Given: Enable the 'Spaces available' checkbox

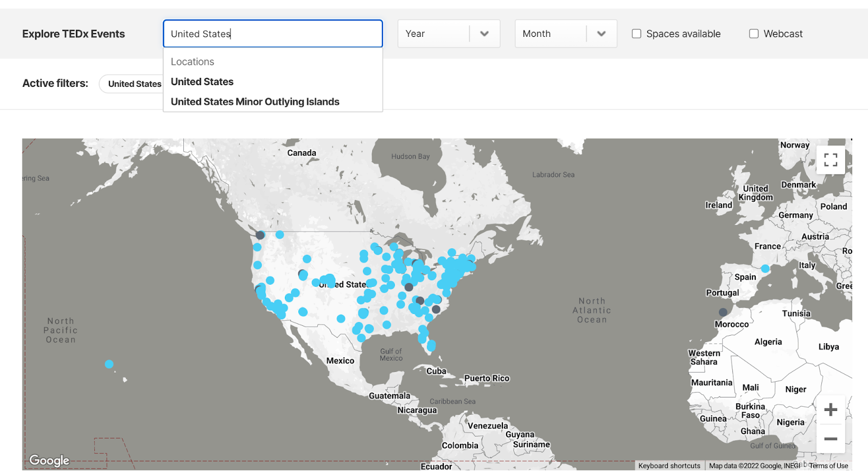Looking at the screenshot, I should point(636,34).
